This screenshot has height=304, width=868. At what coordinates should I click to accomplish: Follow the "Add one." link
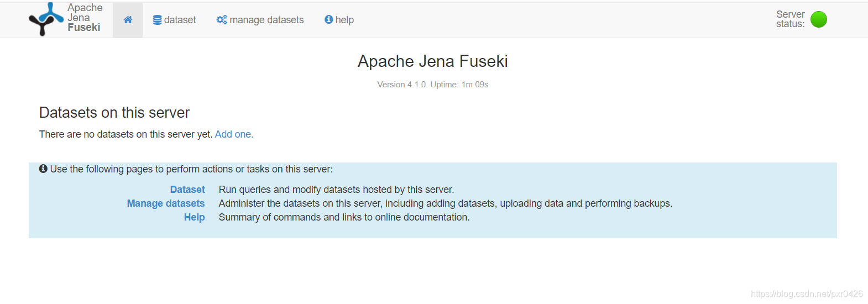234,134
